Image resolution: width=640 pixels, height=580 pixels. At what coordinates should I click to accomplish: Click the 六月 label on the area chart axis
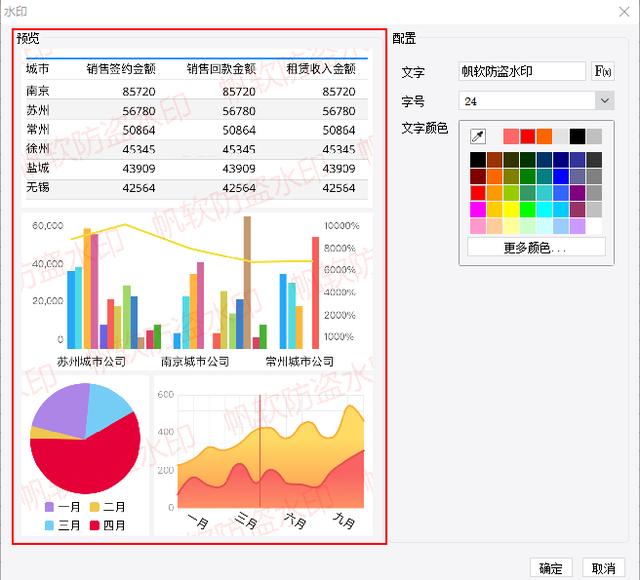click(x=296, y=521)
